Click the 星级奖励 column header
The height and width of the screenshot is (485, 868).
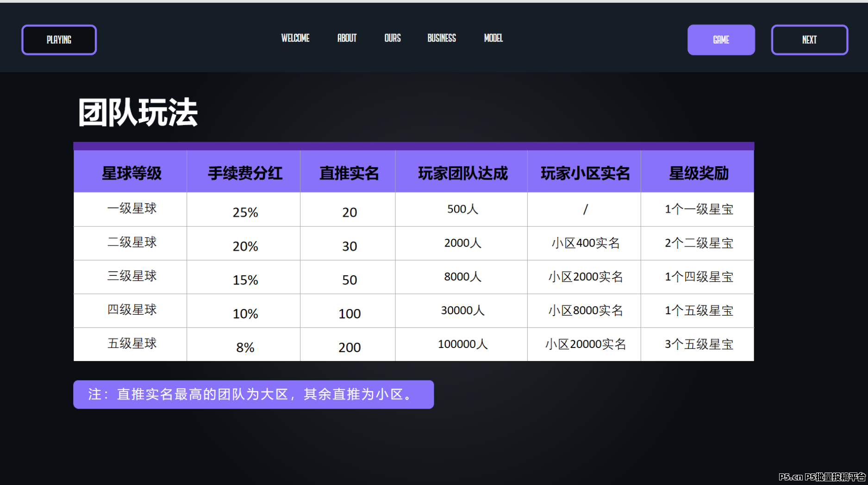pos(698,172)
